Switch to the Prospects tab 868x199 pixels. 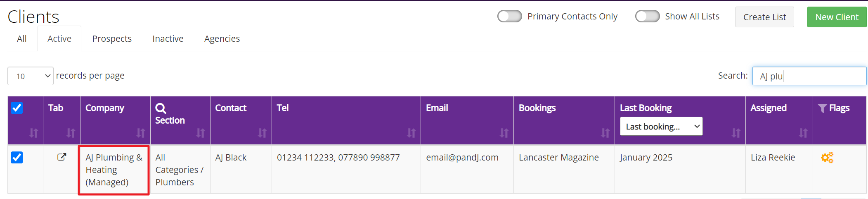pos(112,38)
